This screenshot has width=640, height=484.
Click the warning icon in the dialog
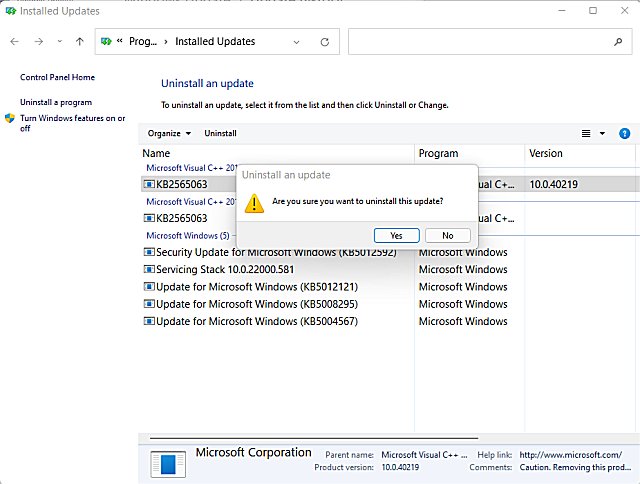[x=254, y=203]
